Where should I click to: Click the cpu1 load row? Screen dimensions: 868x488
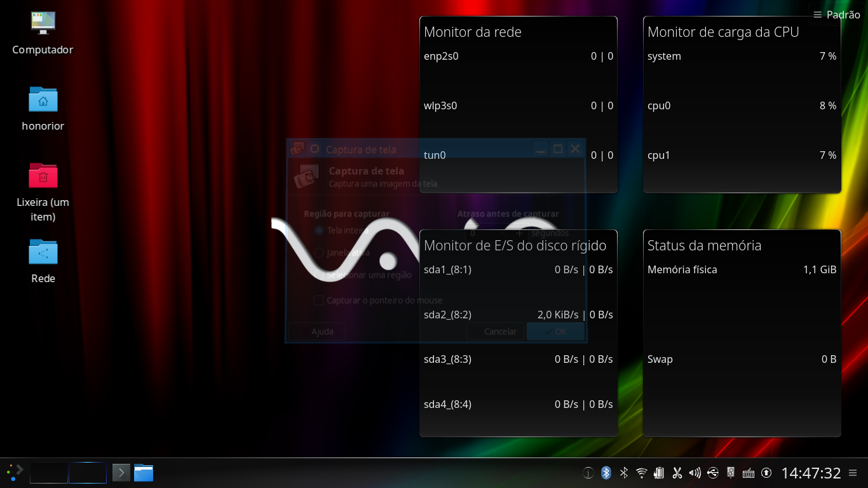742,155
